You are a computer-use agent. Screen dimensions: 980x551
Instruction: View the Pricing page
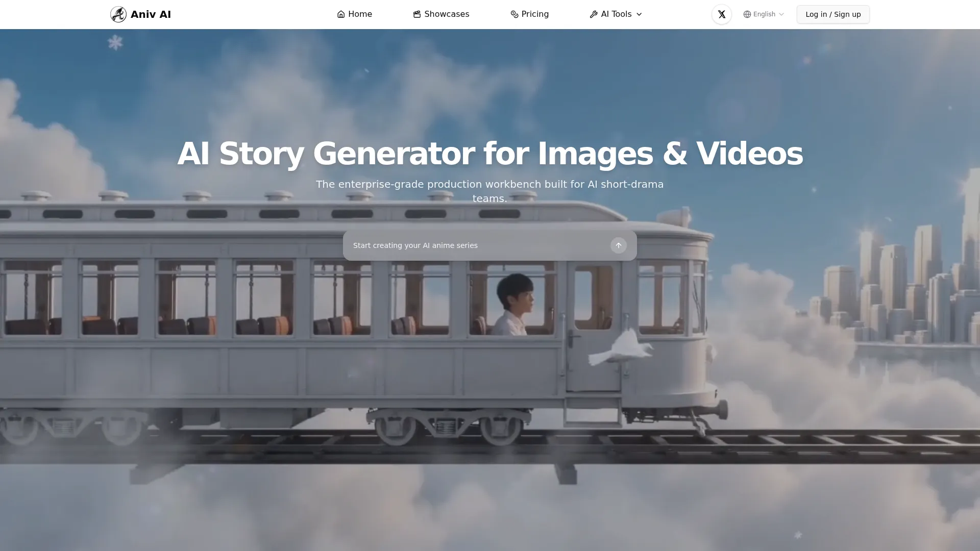(x=530, y=14)
